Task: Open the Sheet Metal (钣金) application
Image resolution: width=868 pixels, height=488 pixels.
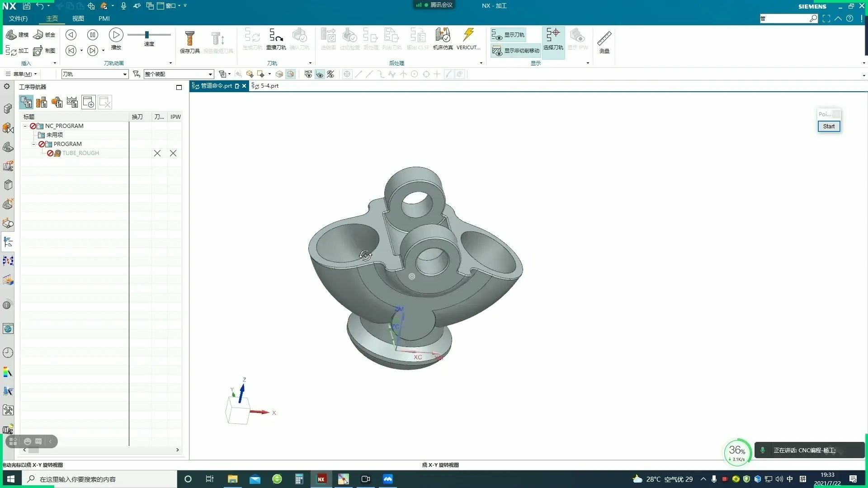Action: pos(44,35)
